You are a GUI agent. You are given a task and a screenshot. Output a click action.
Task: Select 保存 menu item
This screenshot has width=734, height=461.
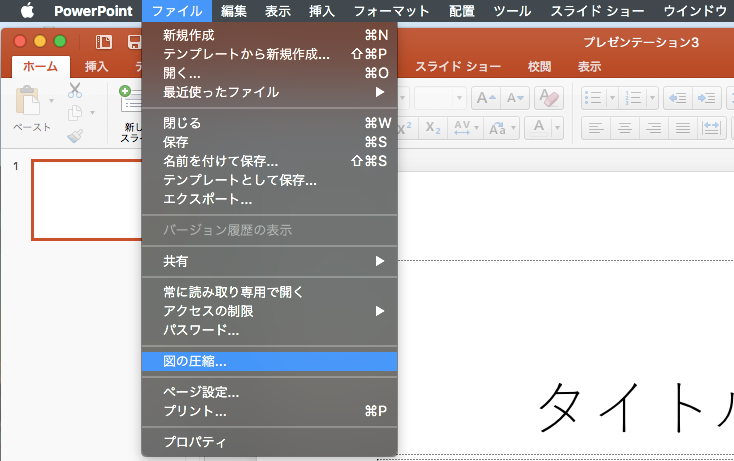269,142
